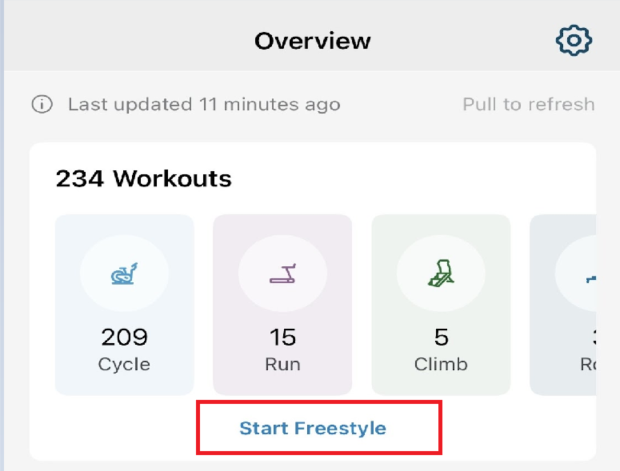The width and height of the screenshot is (620, 471).
Task: Select the partially visible Row icon
Action: tap(591, 279)
